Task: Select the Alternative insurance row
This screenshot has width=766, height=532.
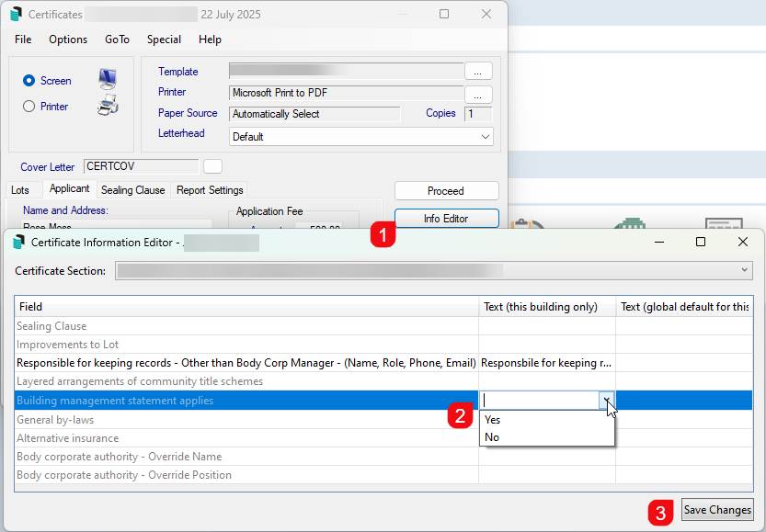Action: coord(383,438)
